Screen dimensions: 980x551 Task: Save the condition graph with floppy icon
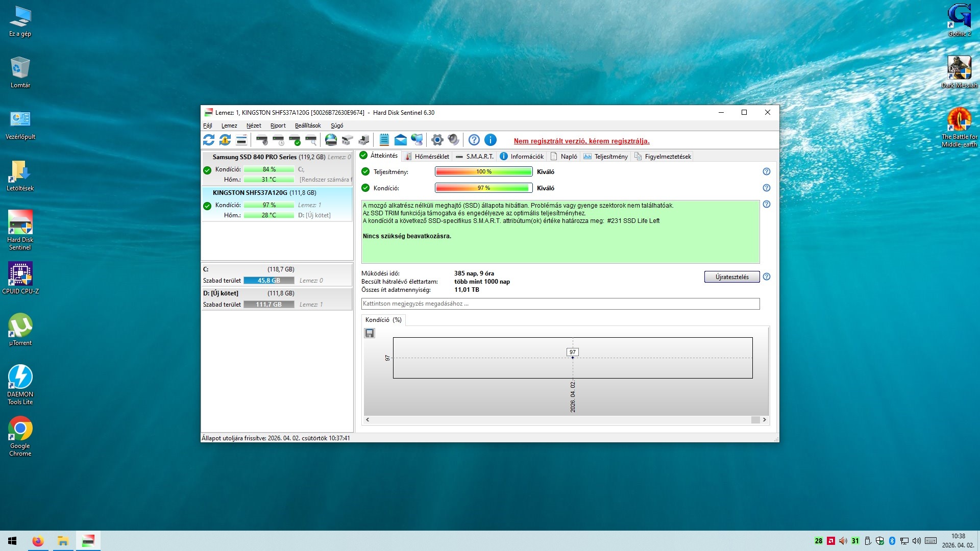(x=370, y=333)
